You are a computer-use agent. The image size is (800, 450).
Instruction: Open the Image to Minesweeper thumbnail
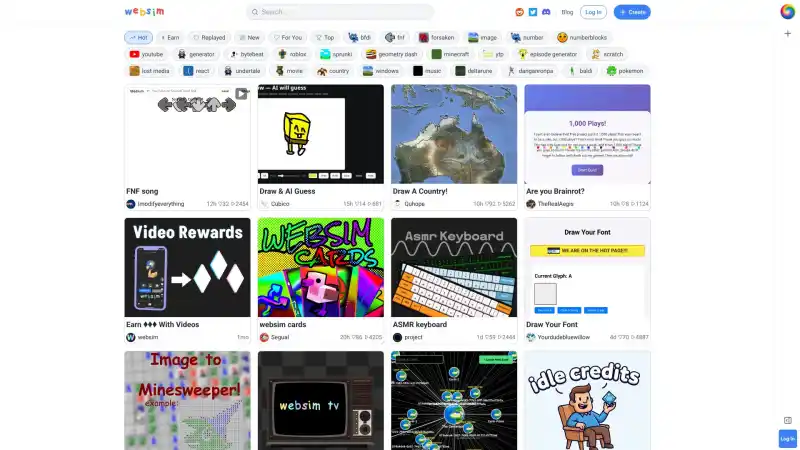187,401
